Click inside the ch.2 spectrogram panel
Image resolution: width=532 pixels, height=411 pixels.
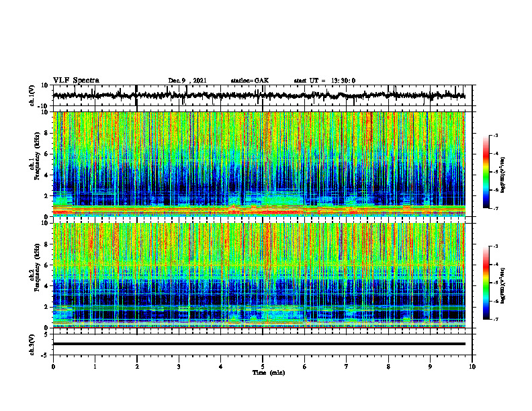259,275
